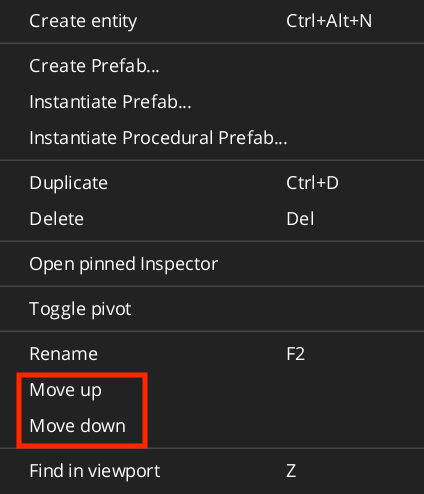Select Instantiate Procedural Prefab... menu item
This screenshot has width=424, height=494.
(x=212, y=138)
